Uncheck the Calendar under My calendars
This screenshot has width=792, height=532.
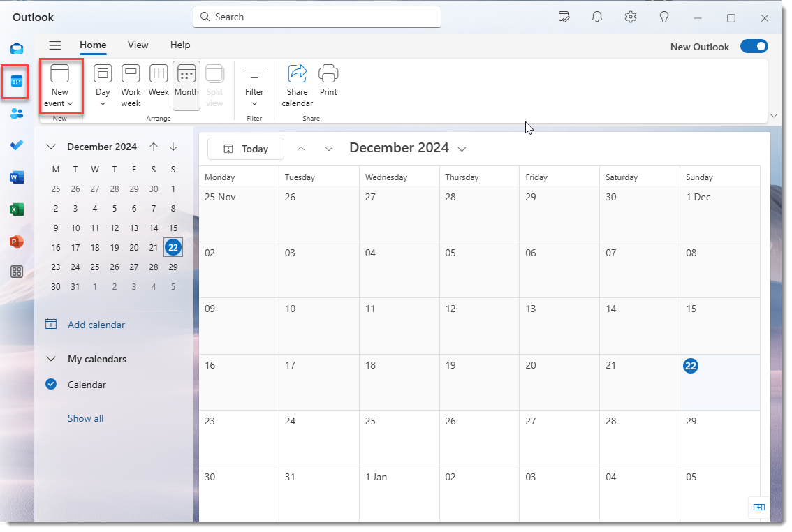(x=50, y=385)
